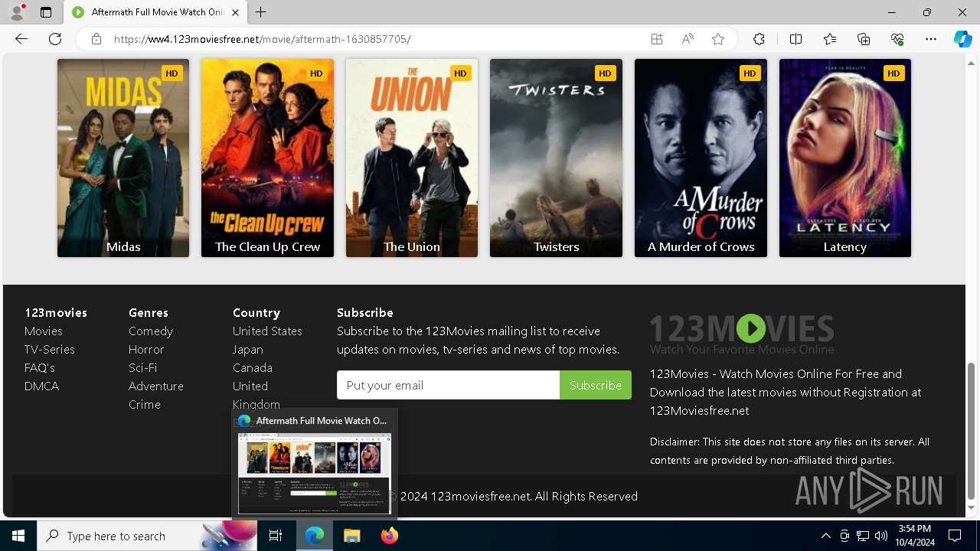Open the clock and date flyout
The image size is (980, 551).
(x=914, y=536)
